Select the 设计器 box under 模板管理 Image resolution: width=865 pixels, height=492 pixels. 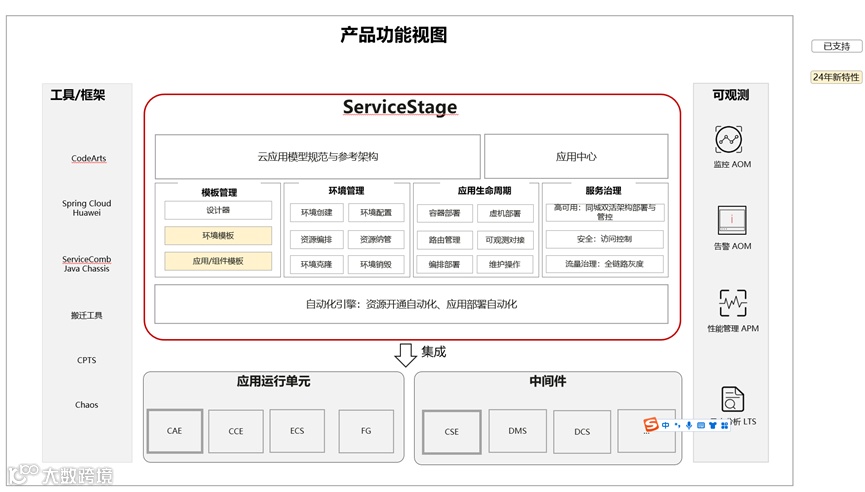coord(218,210)
